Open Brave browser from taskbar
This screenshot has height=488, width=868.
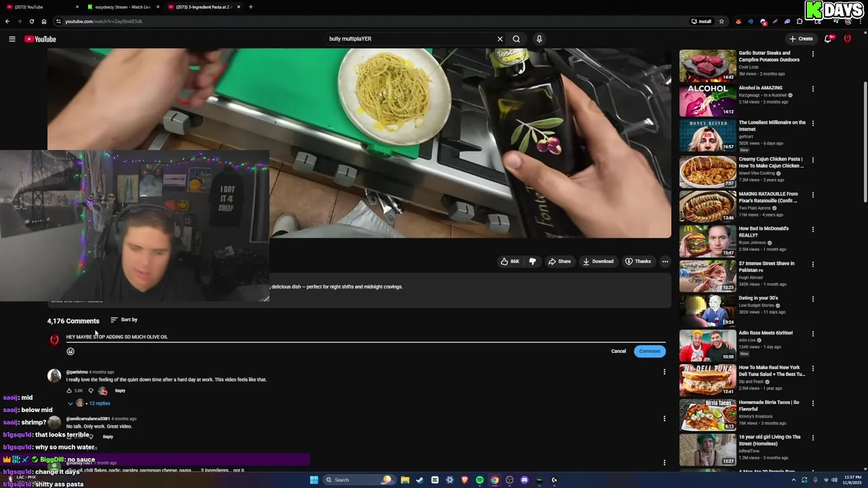tap(465, 480)
